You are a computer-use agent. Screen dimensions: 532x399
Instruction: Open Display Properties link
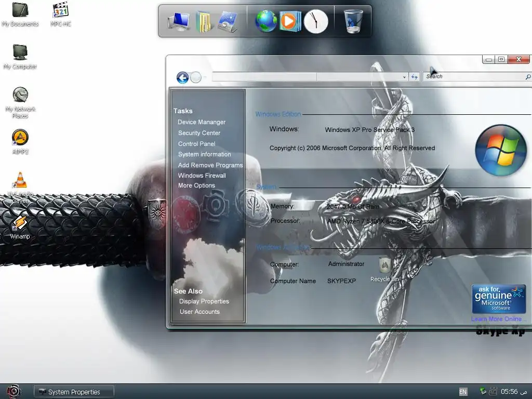[x=204, y=301]
